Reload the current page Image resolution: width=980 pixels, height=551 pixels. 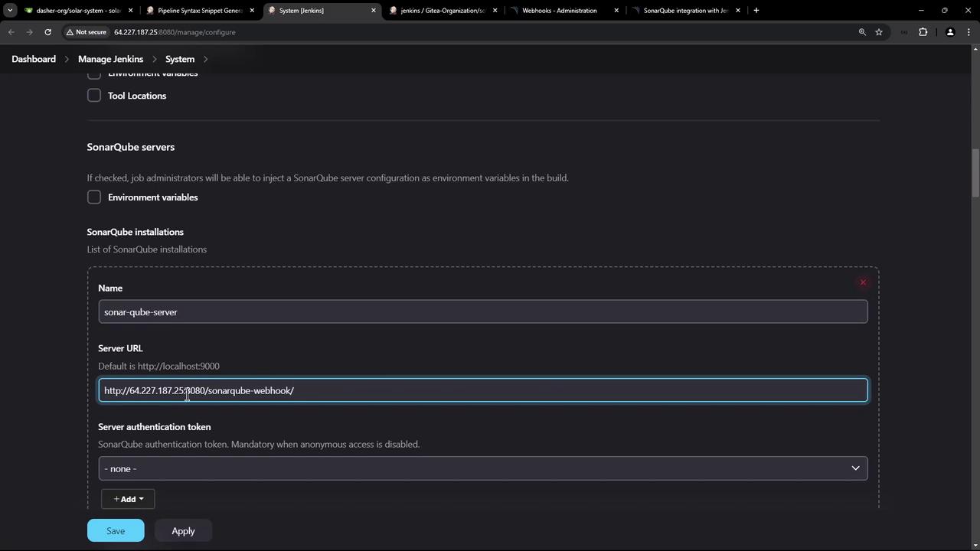(47, 32)
